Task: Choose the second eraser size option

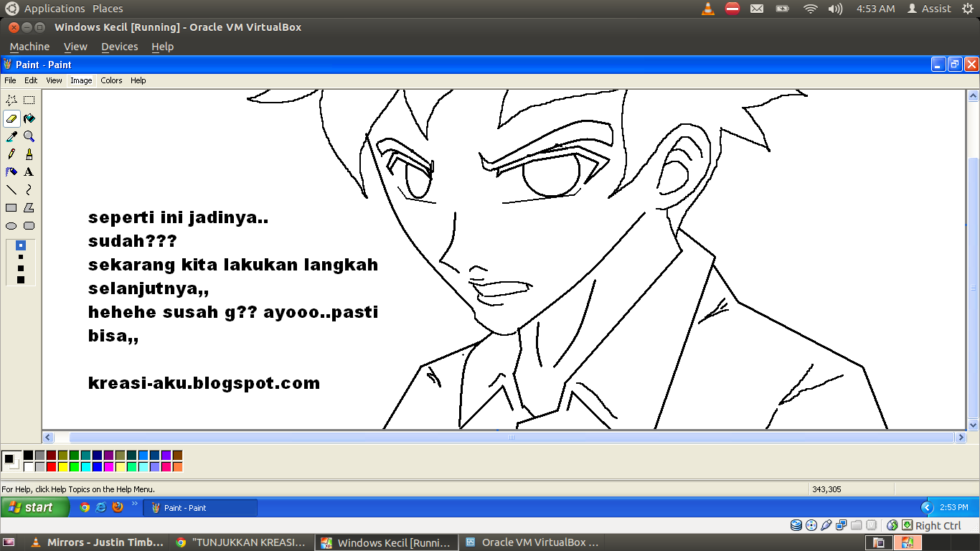Action: click(21, 256)
